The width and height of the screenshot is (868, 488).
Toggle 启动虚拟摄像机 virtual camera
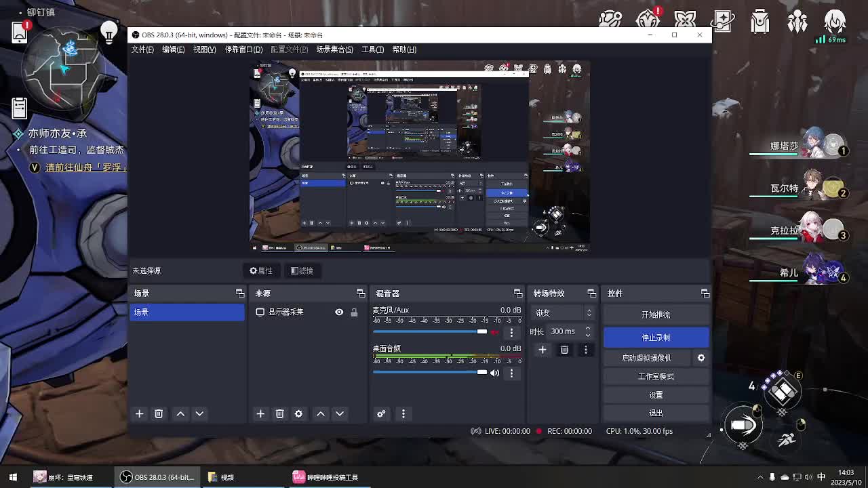click(x=647, y=358)
